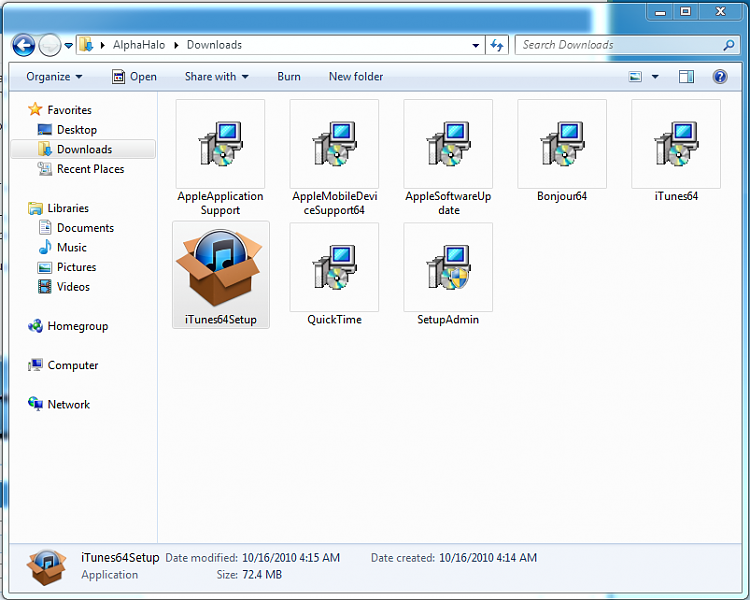
Task: Select the AppleMobileDeviceSupport64 installer icon
Action: coord(334,144)
